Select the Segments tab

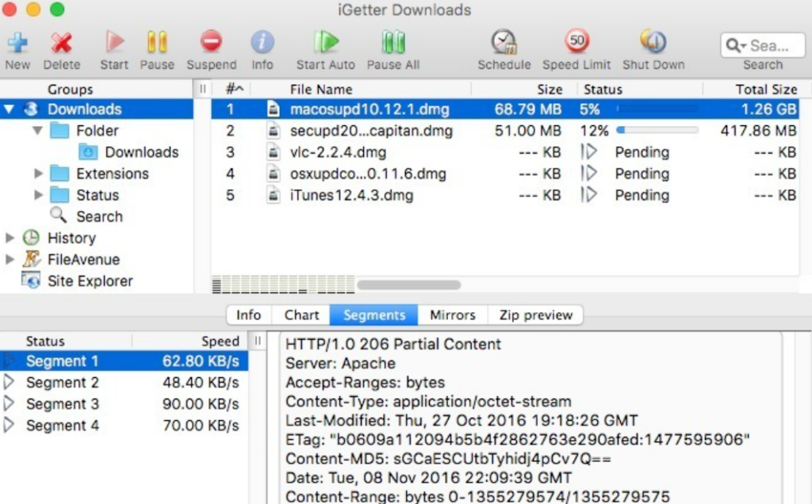click(374, 315)
